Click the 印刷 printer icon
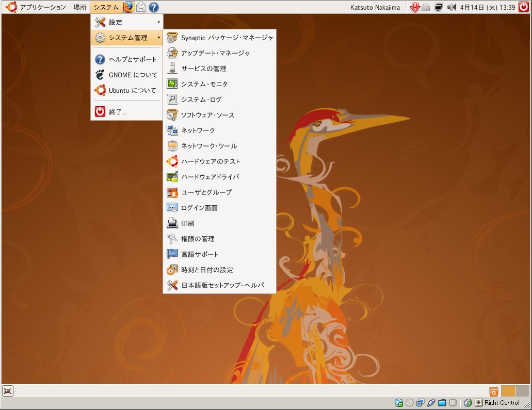Screen dimensions: 532x410 point(172,223)
